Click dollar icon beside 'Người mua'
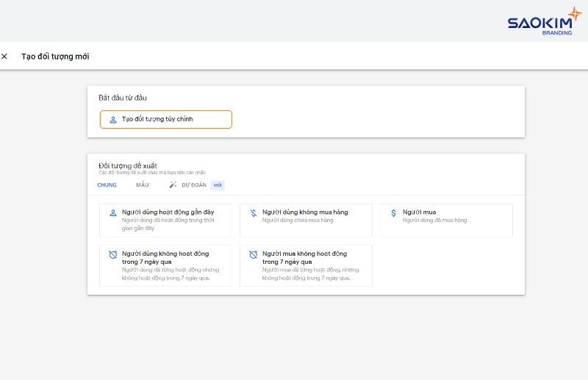The image size is (588, 380). pyautogui.click(x=393, y=213)
